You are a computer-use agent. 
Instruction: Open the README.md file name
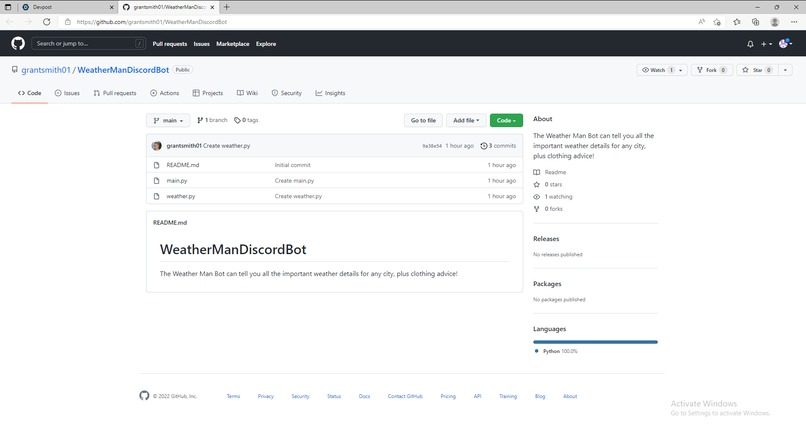(182, 165)
